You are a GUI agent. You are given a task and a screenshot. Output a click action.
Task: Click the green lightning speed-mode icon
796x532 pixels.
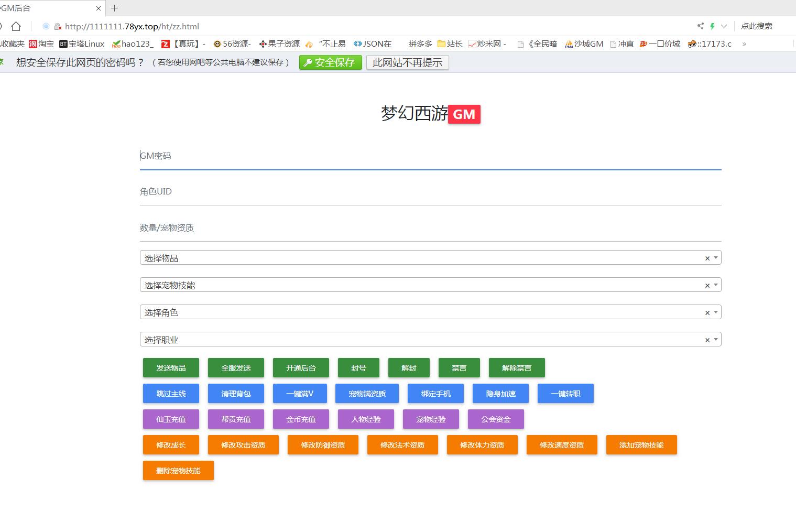click(712, 26)
